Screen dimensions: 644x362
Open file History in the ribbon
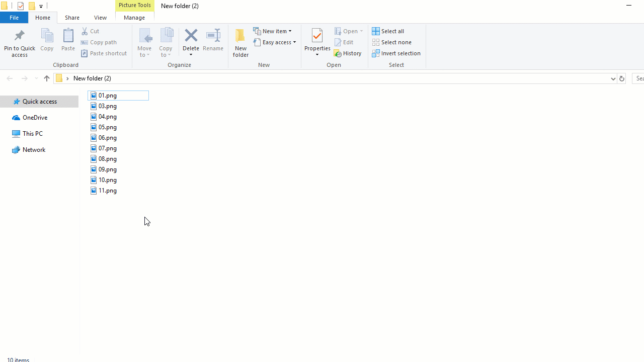click(348, 53)
